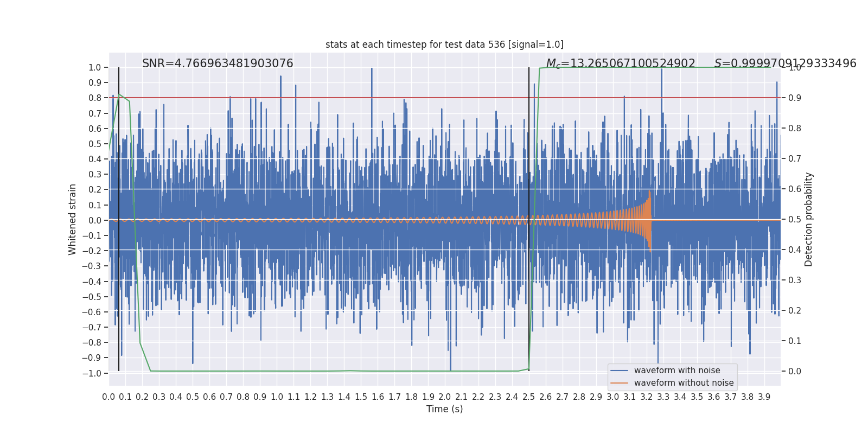Select the SNR=4.766963481903076 annotation

(x=218, y=63)
